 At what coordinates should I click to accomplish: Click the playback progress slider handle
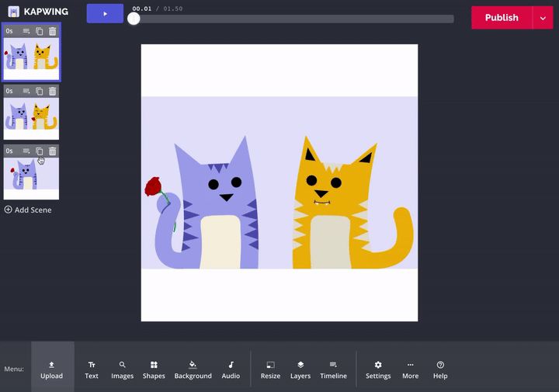pos(134,19)
